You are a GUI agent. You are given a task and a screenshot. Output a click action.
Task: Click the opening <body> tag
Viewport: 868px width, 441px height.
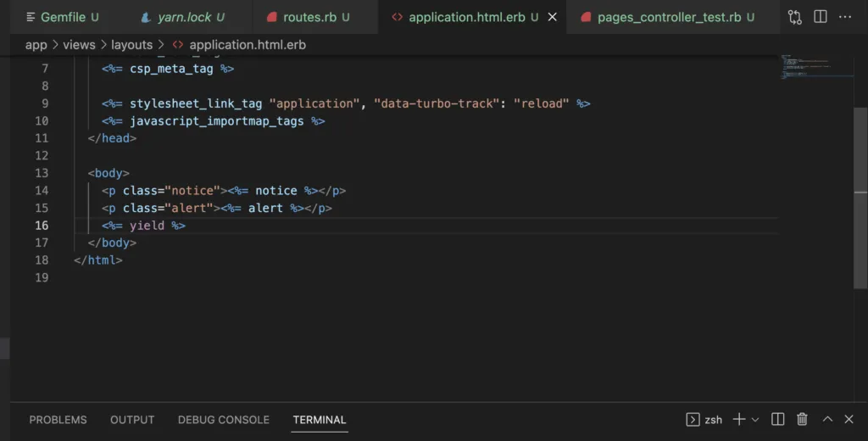pos(108,173)
